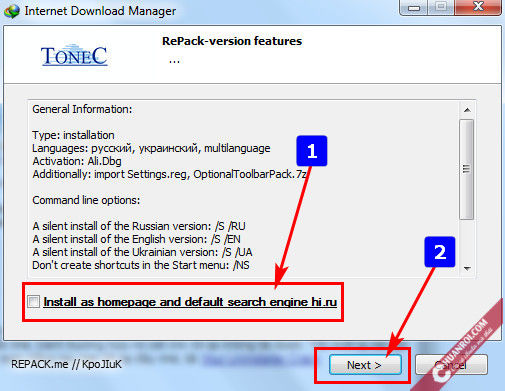Viewport: 505px width, 391px height.
Task: Click the Tonec logo
Action: tap(74, 56)
